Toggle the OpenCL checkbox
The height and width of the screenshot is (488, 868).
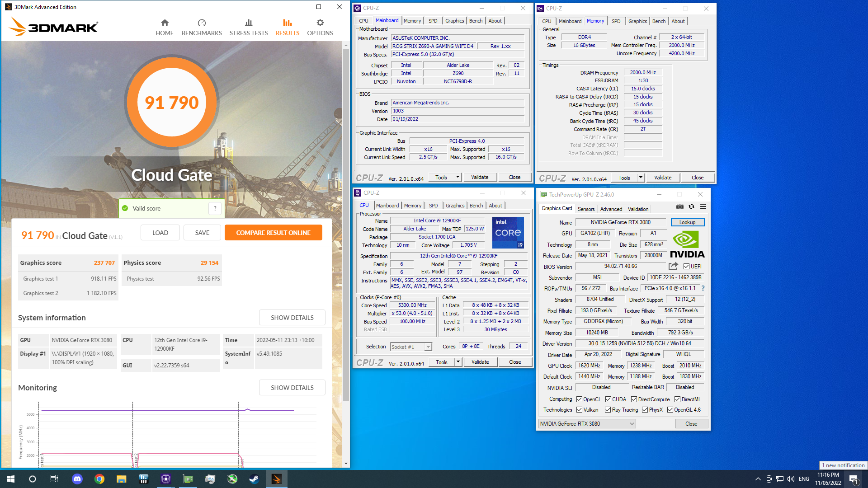tap(579, 399)
